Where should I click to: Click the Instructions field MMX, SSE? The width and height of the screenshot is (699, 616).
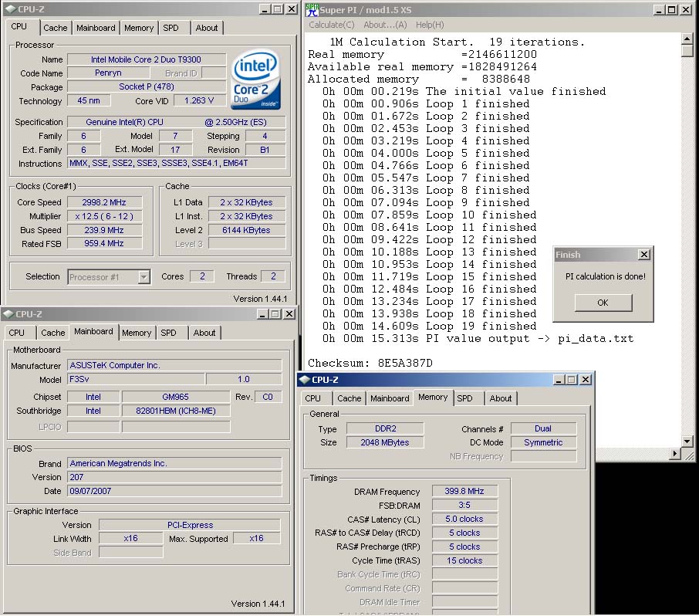coord(176,163)
